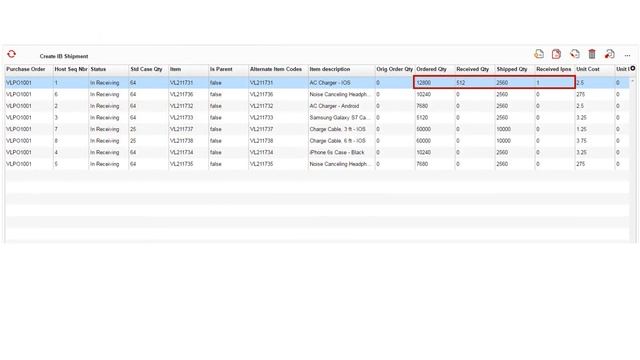Click Ordered Qty value 12800
Viewport: 640px width, 360px height.
pos(424,83)
